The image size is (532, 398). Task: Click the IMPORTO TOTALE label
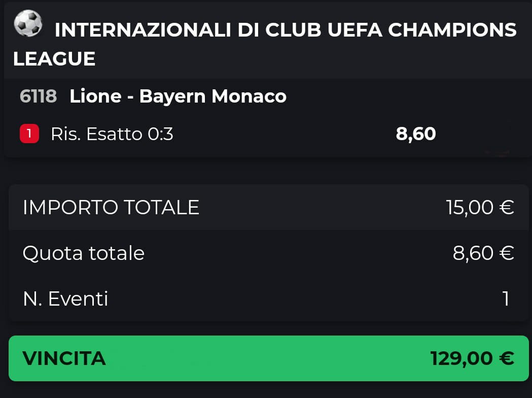click(111, 207)
